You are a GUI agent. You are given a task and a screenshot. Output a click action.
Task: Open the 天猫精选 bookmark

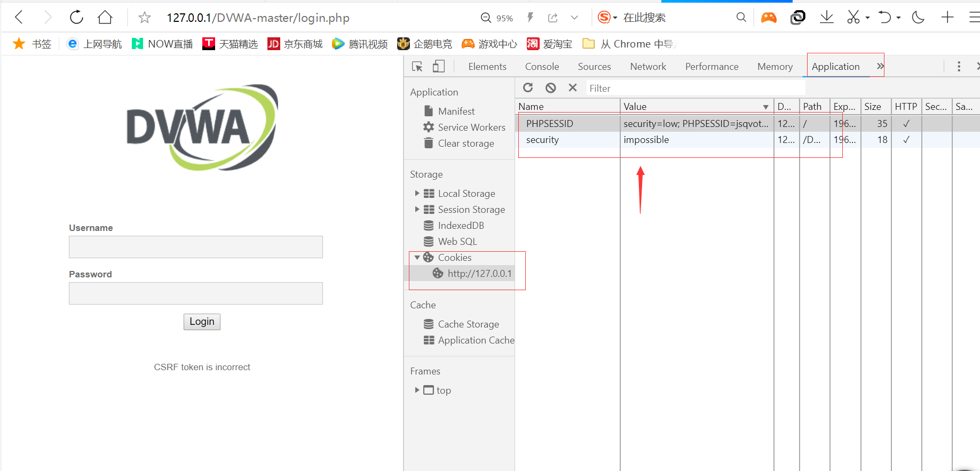(230, 44)
